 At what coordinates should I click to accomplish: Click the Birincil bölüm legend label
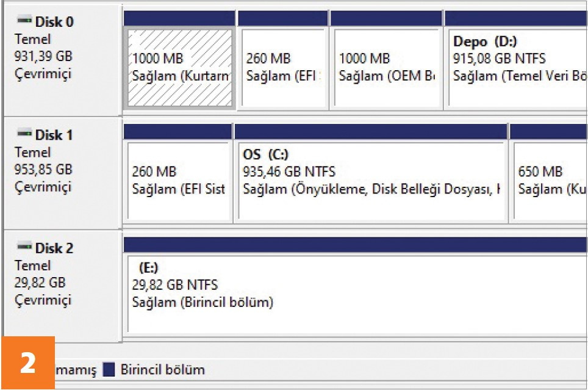[x=163, y=370]
